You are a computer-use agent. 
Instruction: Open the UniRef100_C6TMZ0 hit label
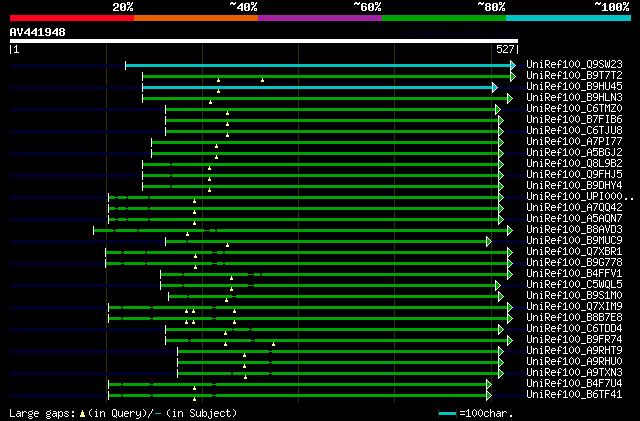click(x=574, y=109)
